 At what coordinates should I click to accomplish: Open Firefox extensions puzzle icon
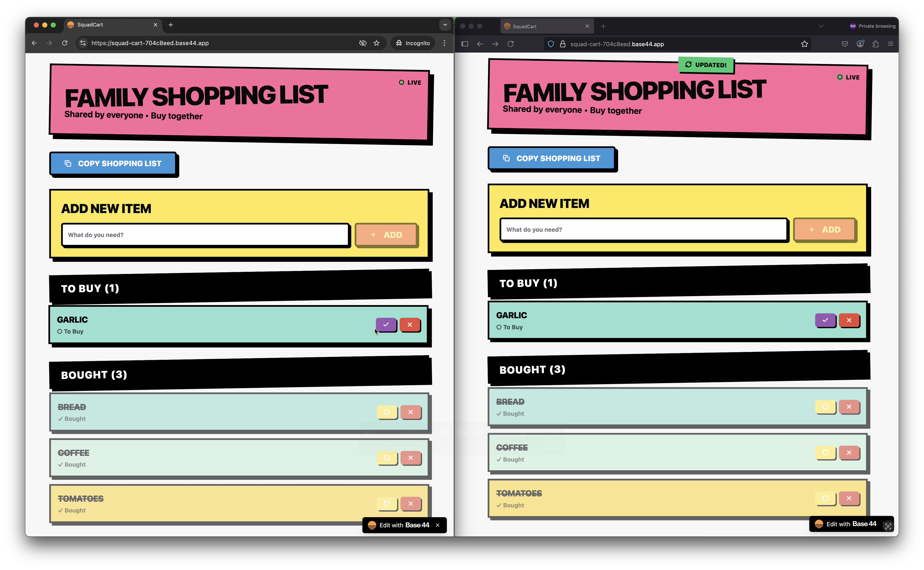(x=875, y=44)
